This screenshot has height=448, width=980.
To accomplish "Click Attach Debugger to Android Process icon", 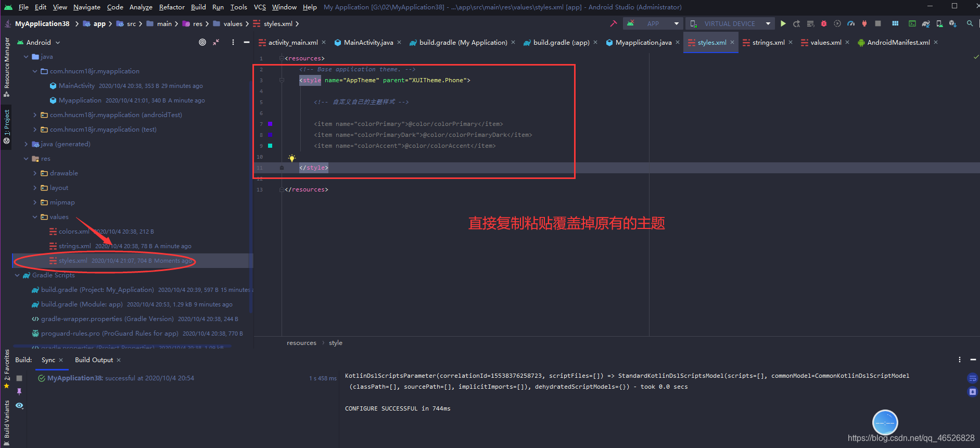I will click(x=864, y=23).
